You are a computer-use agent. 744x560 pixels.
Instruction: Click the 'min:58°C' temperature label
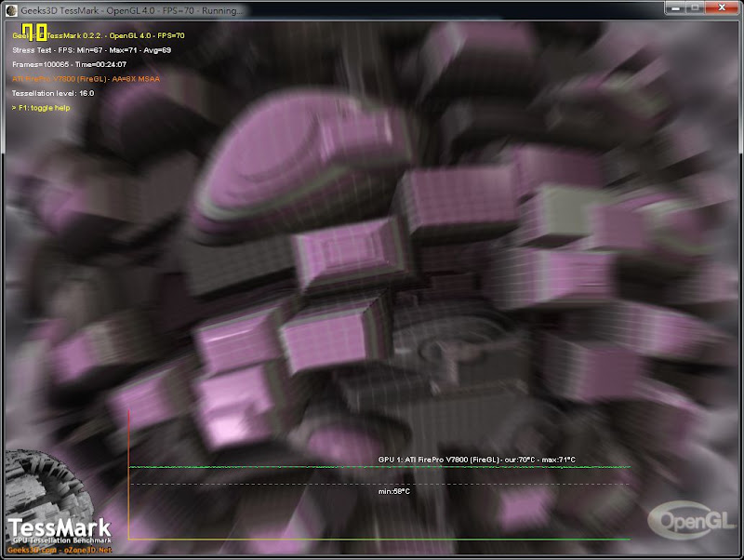(x=393, y=491)
